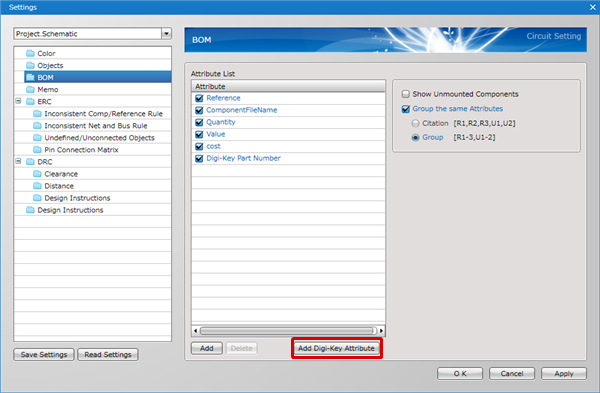
Task: Collapse the ERC tree node
Action: [18, 101]
